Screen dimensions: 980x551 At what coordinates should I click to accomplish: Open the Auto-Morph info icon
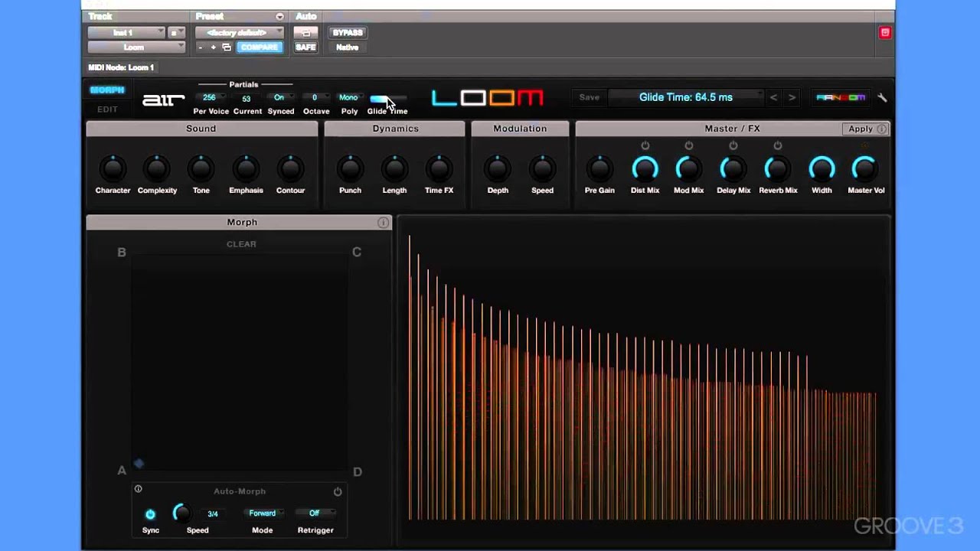pos(138,489)
